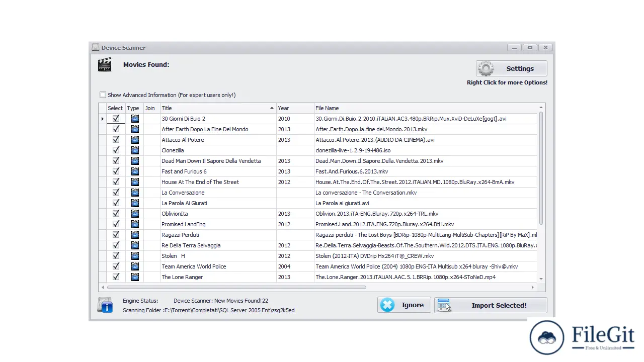
Task: Click the horizontal scrollbar thumb
Action: (236, 288)
